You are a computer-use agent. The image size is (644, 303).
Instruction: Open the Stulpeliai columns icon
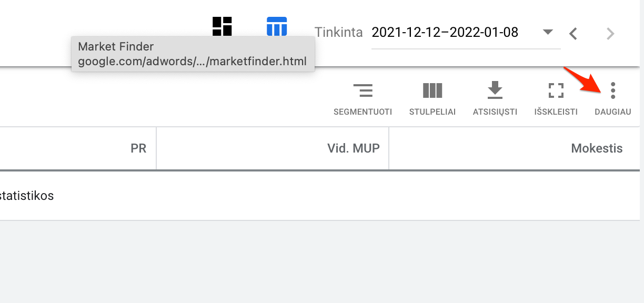pyautogui.click(x=432, y=90)
